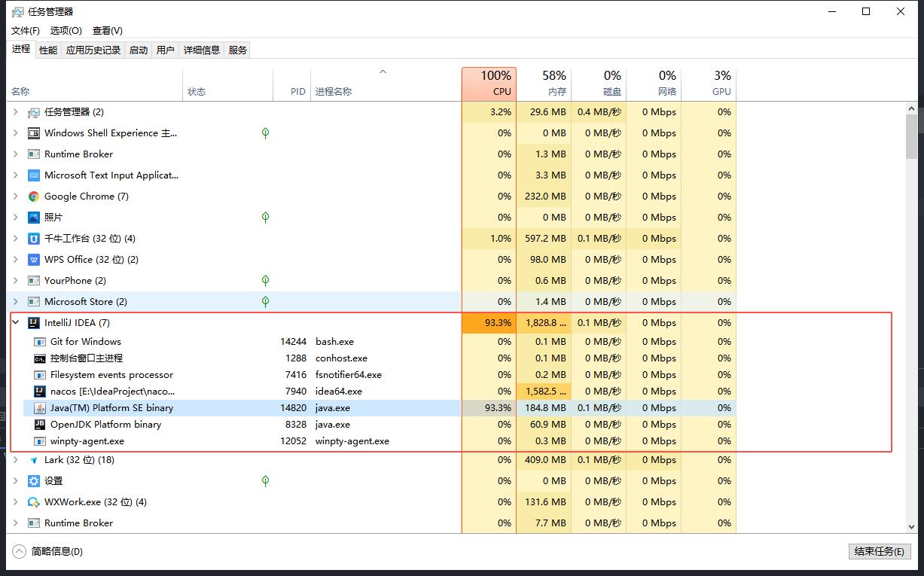This screenshot has height=576, width=924.
Task: Click the leaf suspended icon for 照片
Action: pos(265,218)
